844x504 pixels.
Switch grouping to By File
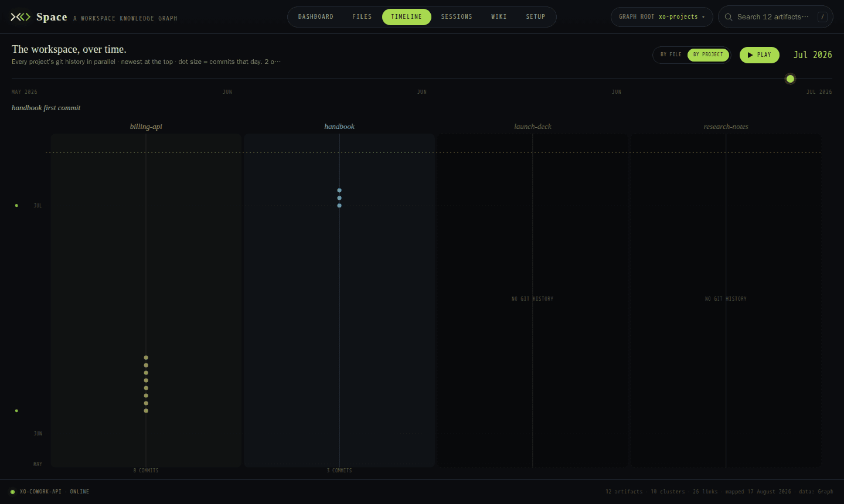point(671,55)
